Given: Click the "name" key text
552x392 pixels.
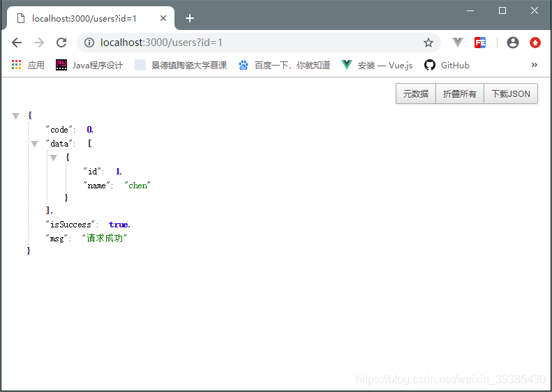Looking at the screenshot, I should pyautogui.click(x=98, y=186).
